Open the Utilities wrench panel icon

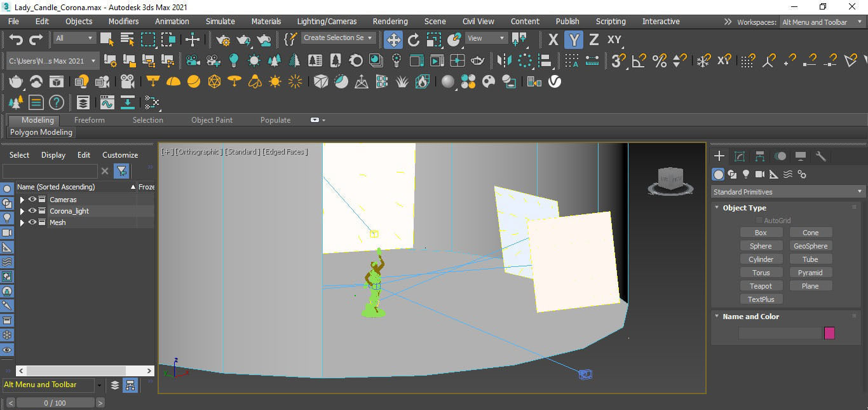(821, 156)
